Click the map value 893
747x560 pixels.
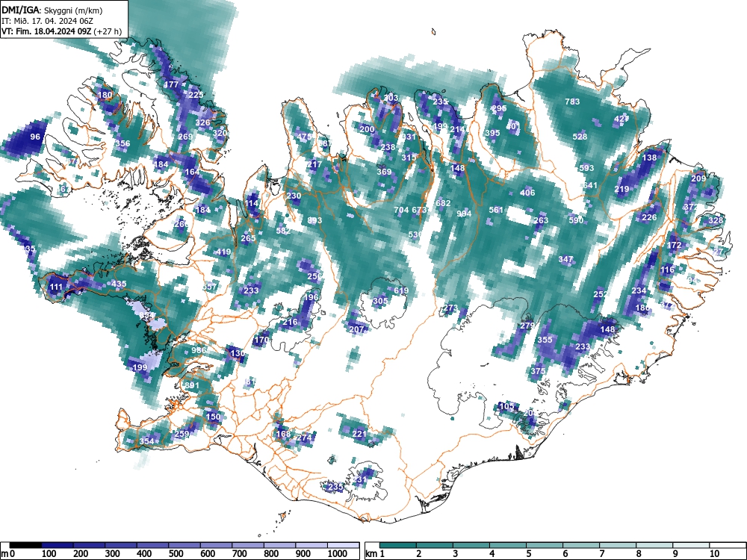314,220
